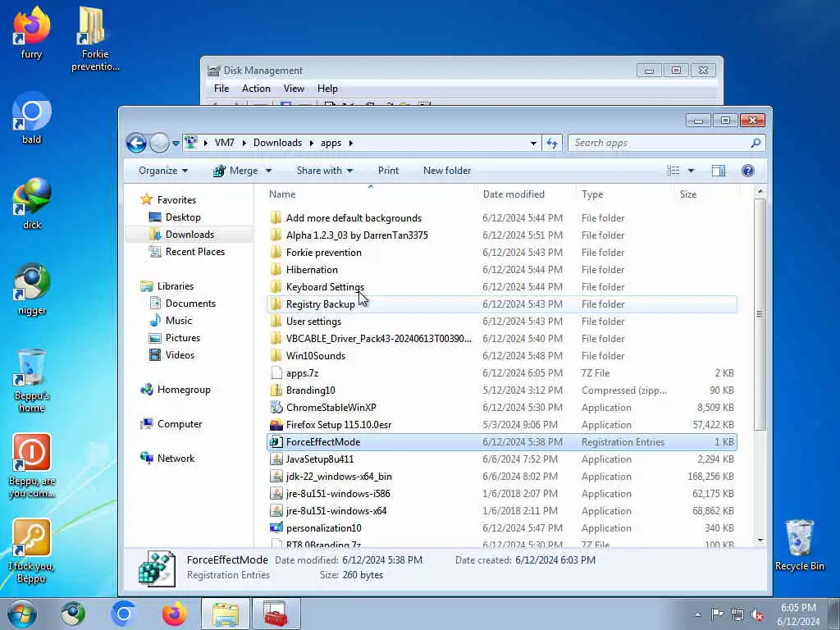This screenshot has width=840, height=630.
Task: Select VM7 in the address breadcrumb
Action: [x=225, y=143]
